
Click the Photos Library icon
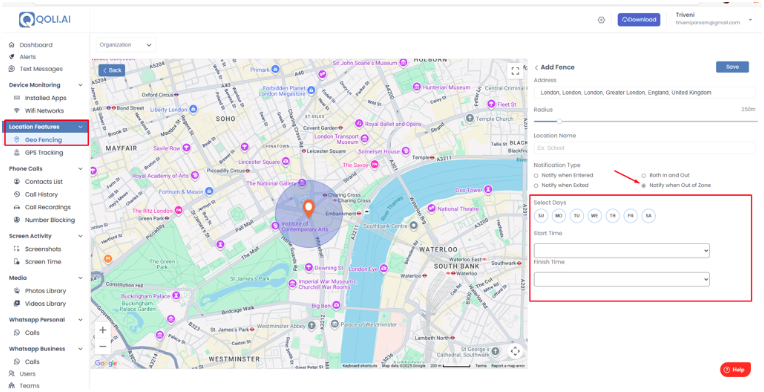17,291
